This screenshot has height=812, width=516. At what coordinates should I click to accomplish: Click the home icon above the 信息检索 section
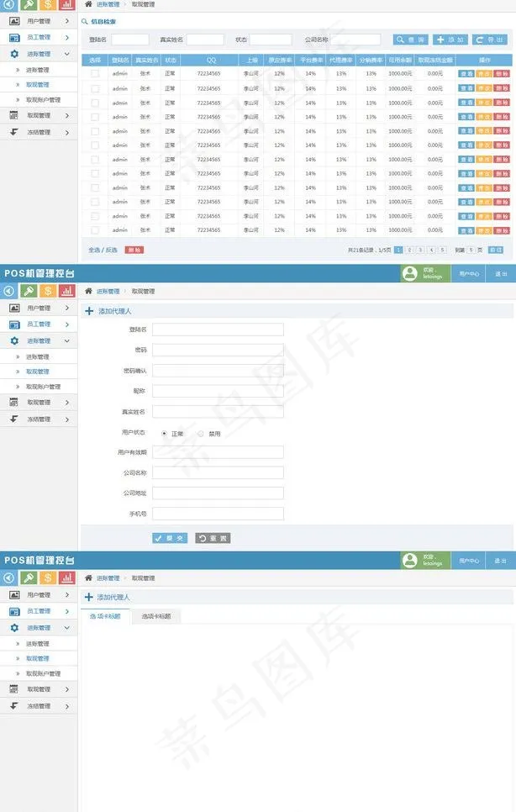coord(88,4)
